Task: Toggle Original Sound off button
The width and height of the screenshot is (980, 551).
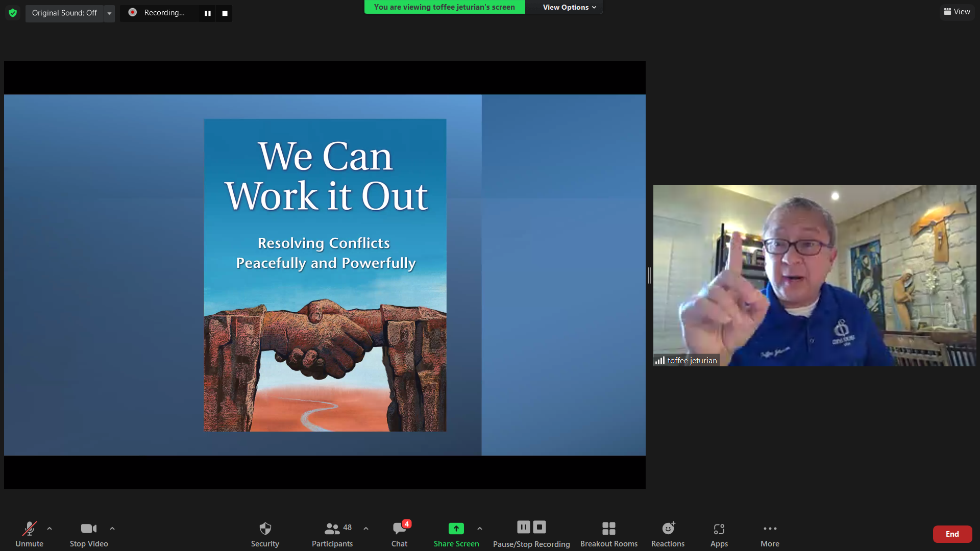Action: (64, 13)
